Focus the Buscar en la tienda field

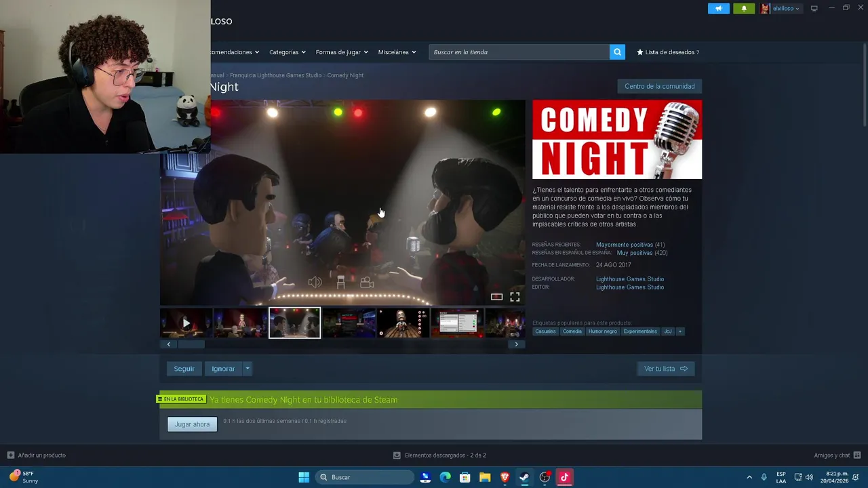(x=519, y=52)
